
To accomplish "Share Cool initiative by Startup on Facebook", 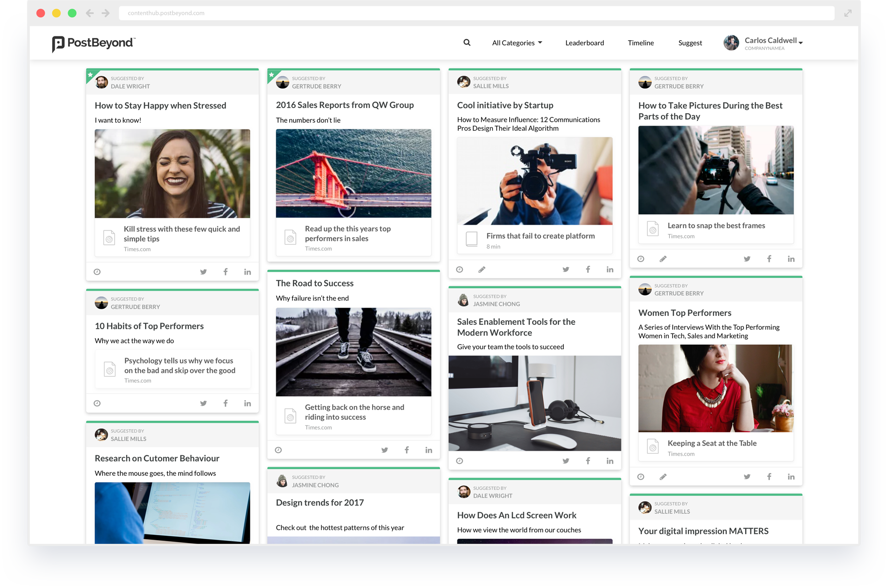I will pos(588,269).
